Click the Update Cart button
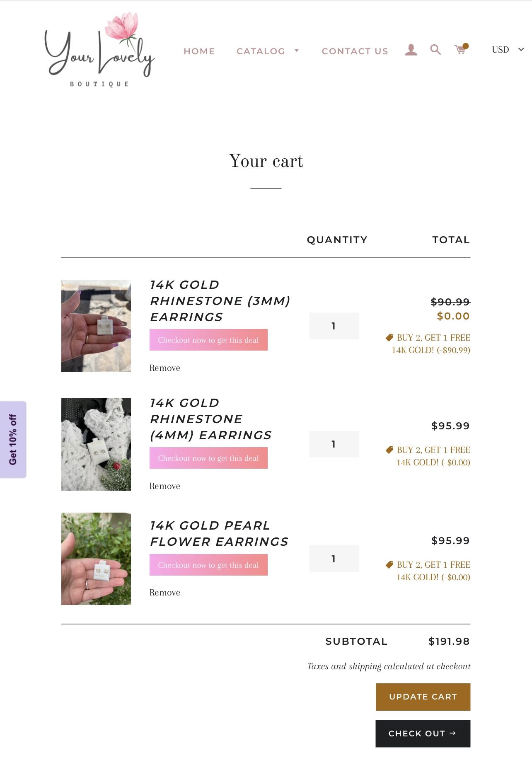The width and height of the screenshot is (532, 760). pyautogui.click(x=423, y=697)
